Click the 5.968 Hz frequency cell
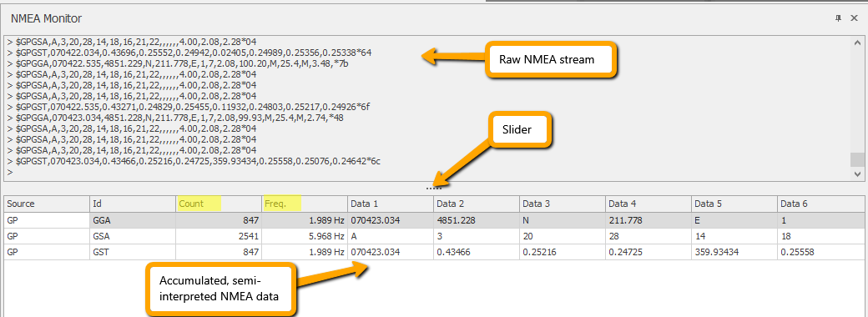868x317 pixels. point(305,236)
